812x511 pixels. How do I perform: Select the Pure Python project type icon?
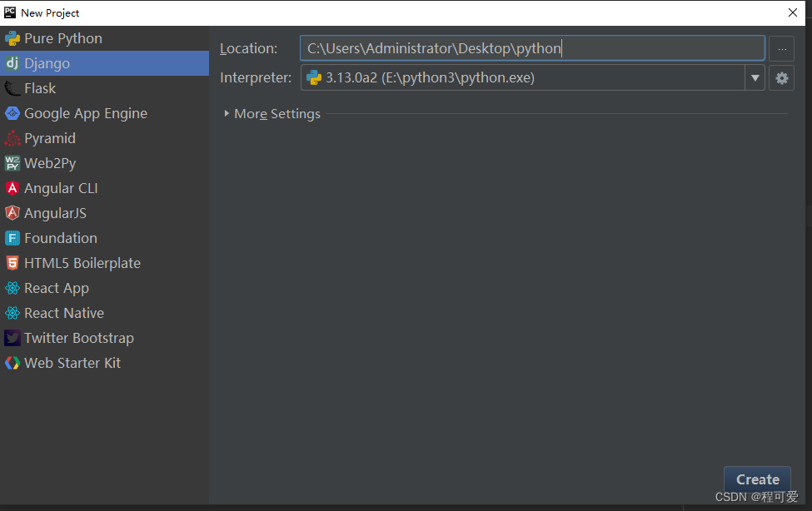tap(14, 38)
